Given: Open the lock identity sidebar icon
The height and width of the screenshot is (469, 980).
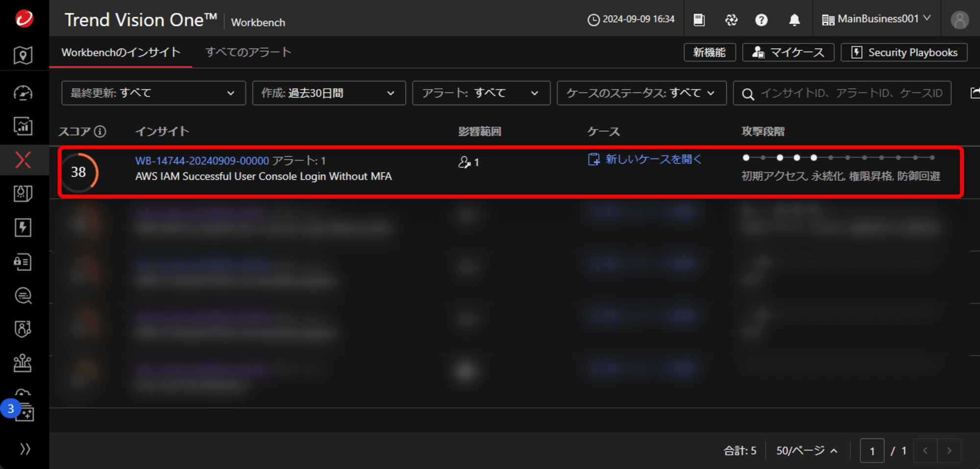Looking at the screenshot, I should click(x=23, y=262).
